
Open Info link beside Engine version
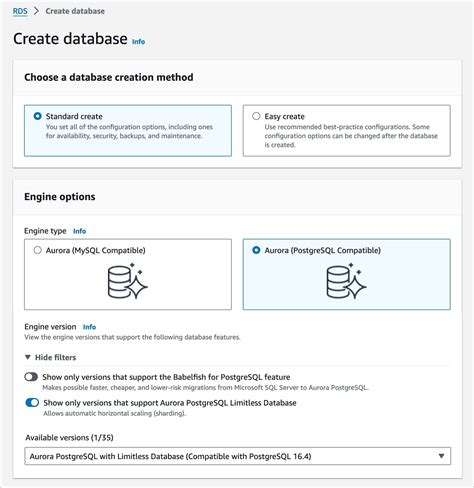click(x=89, y=327)
